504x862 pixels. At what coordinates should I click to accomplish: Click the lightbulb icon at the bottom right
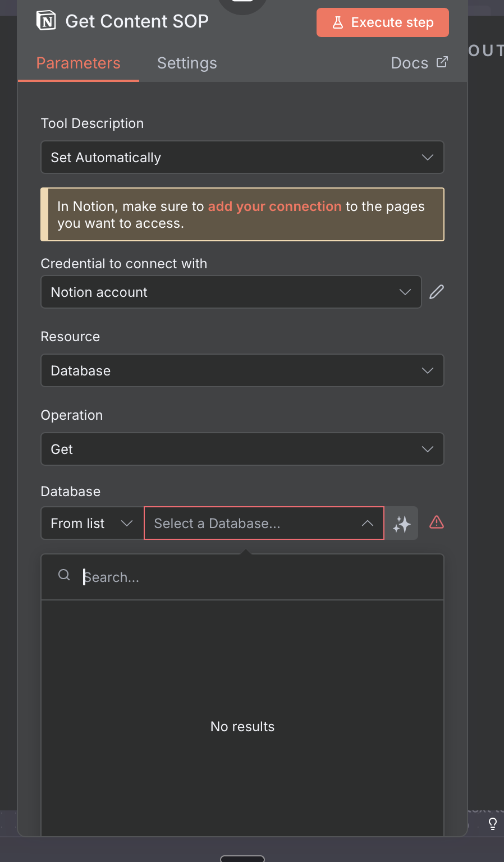[x=492, y=823]
